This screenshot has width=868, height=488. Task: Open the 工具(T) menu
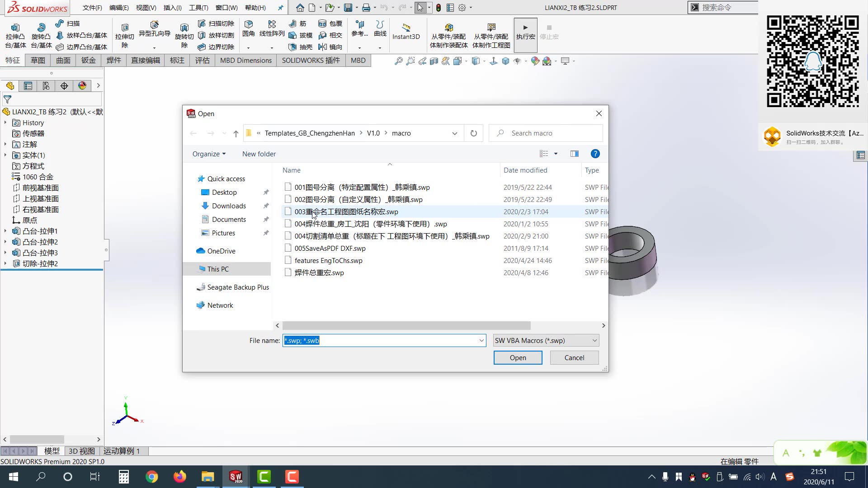198,8
